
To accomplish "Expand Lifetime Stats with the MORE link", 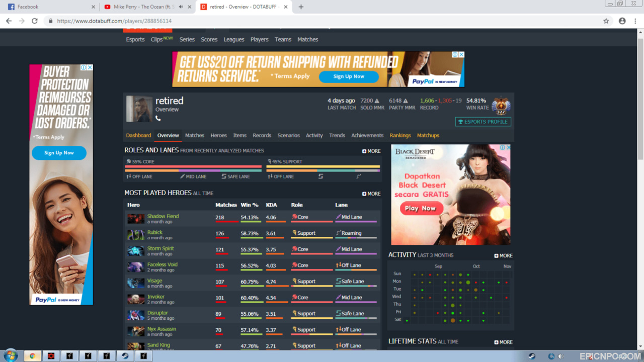I will click(503, 342).
